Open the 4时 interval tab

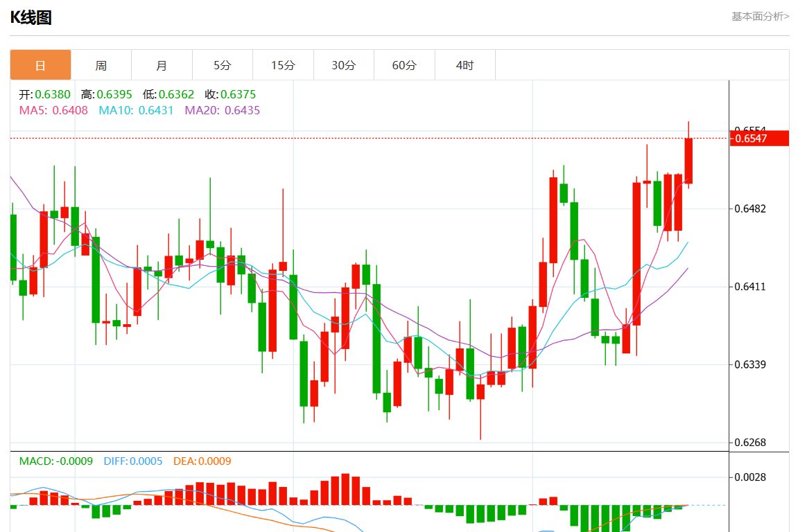(465, 65)
